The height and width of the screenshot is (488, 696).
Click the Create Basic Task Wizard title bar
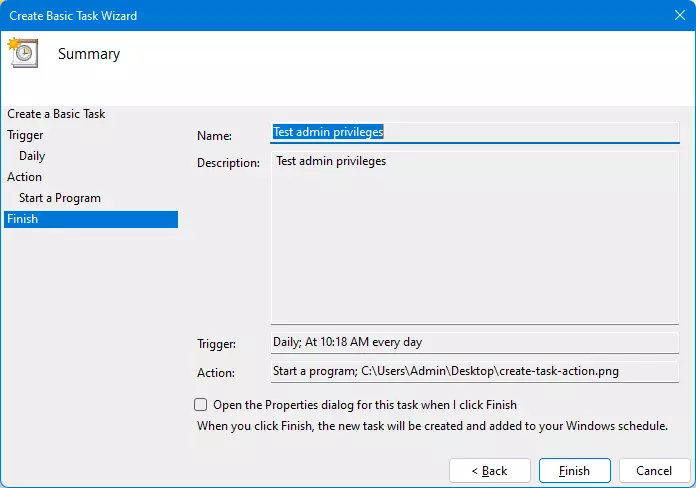(300, 16)
